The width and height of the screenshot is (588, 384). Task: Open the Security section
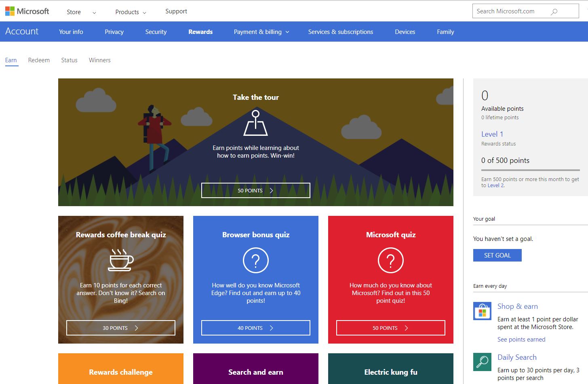[x=156, y=32]
